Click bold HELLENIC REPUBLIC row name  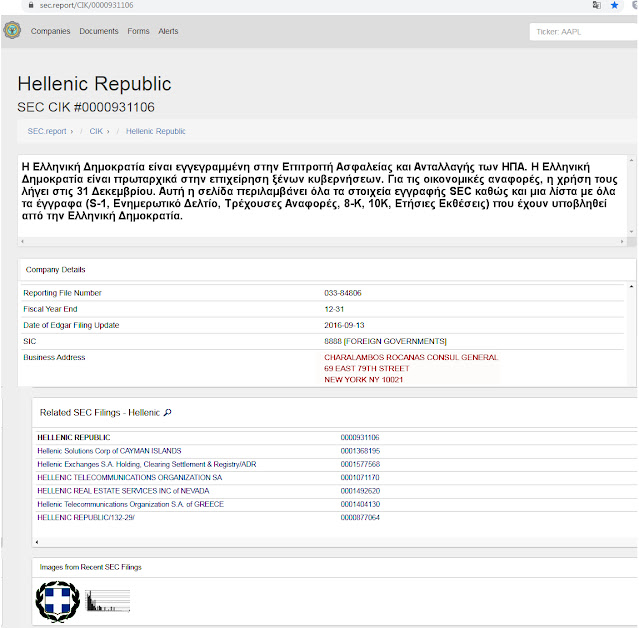(74, 437)
